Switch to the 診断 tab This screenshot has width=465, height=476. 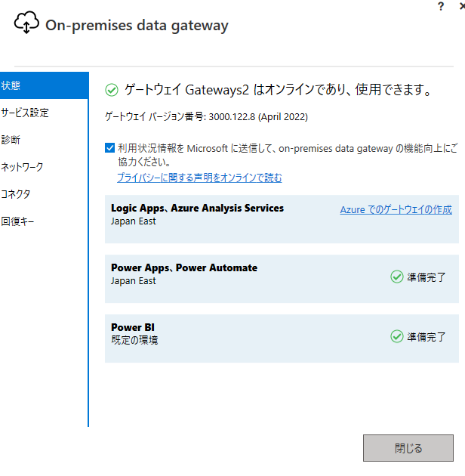[45, 140]
